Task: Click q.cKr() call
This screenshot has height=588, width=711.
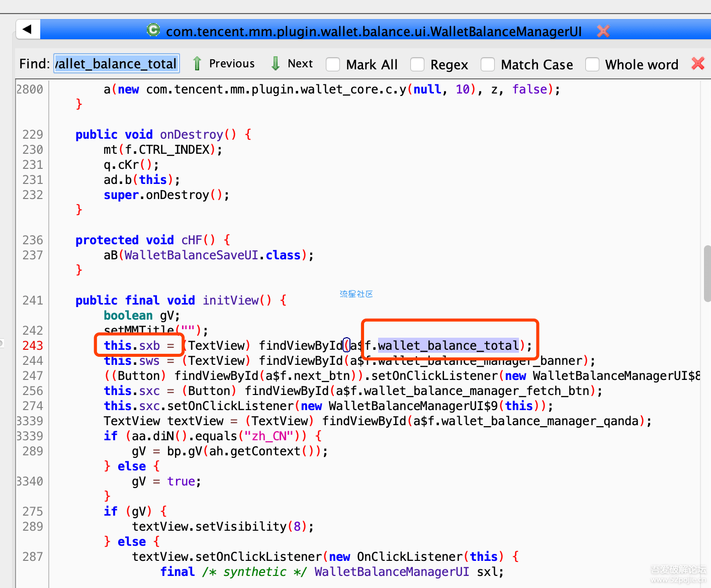Action: [x=131, y=165]
